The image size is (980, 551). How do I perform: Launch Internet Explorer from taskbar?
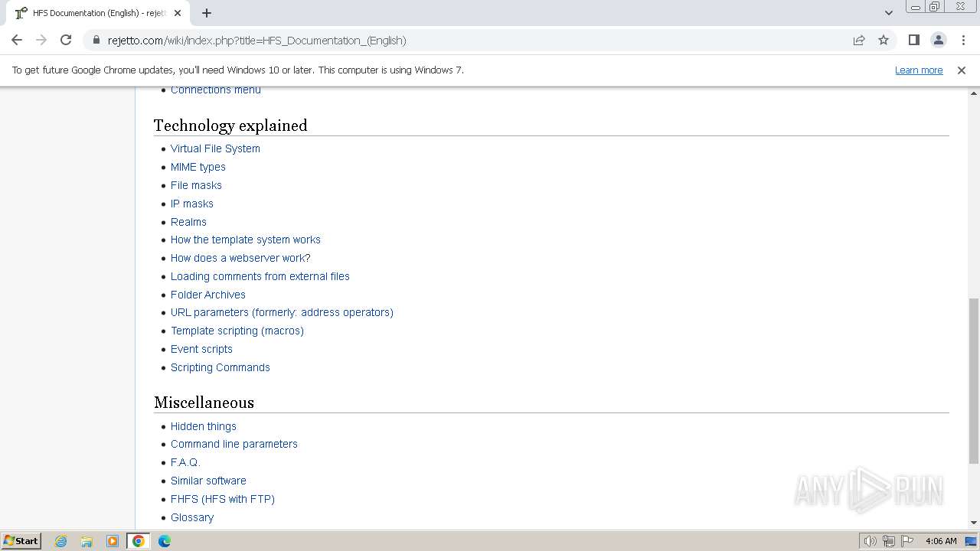pyautogui.click(x=60, y=541)
